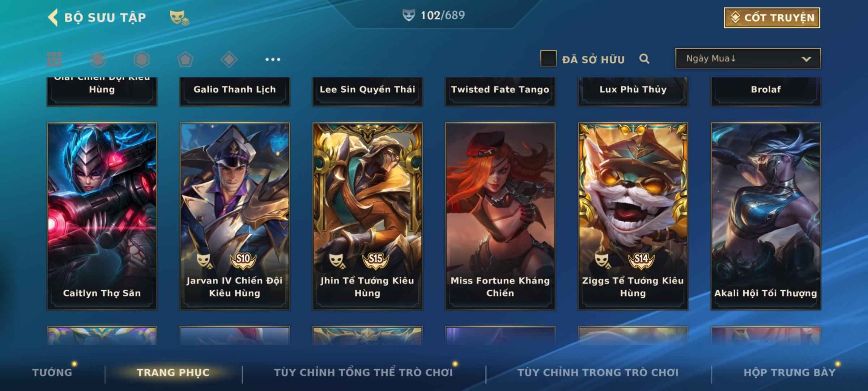868x391 pixels.
Task: Open the Miss Fortune Kháng Chiến skin
Action: point(500,216)
